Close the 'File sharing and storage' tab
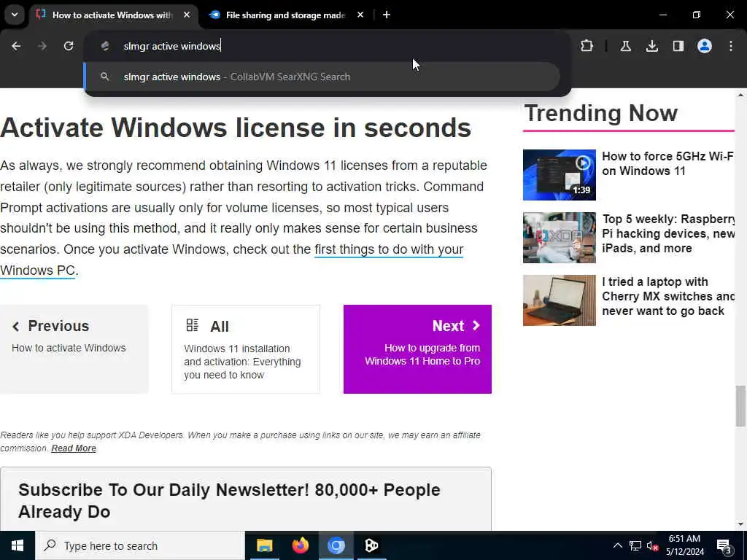Image resolution: width=747 pixels, height=560 pixels. (x=360, y=15)
